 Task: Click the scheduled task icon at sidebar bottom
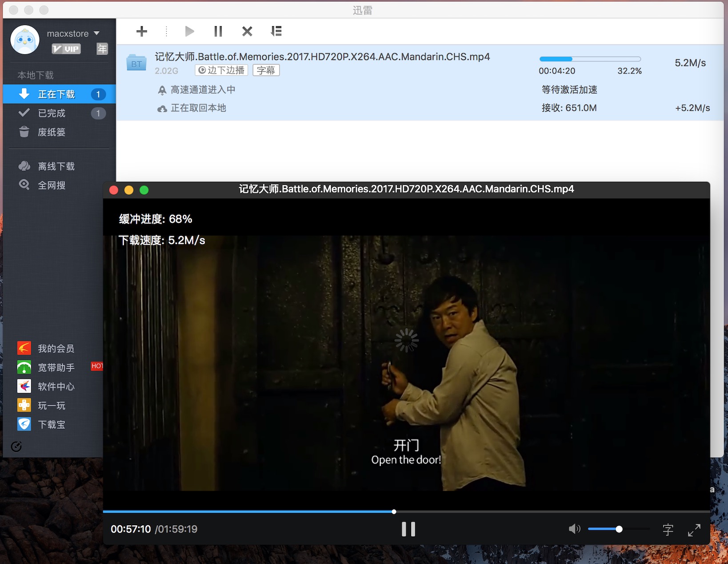(16, 447)
